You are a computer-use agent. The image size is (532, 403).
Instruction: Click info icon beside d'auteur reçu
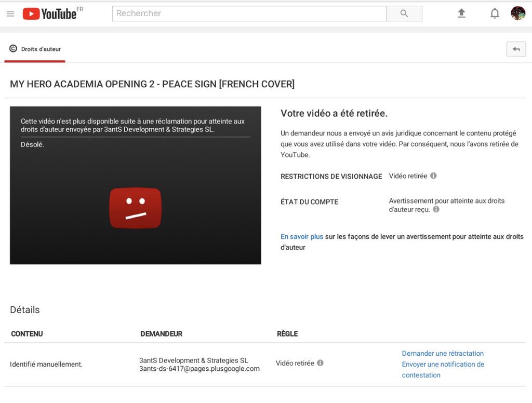pos(436,209)
